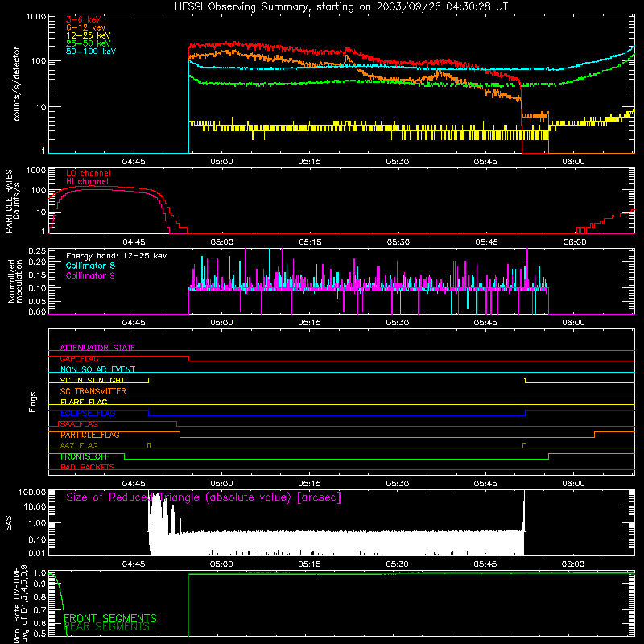
Task: Click the 'Energy band: 12-25 keV' label
Action: coord(117,256)
